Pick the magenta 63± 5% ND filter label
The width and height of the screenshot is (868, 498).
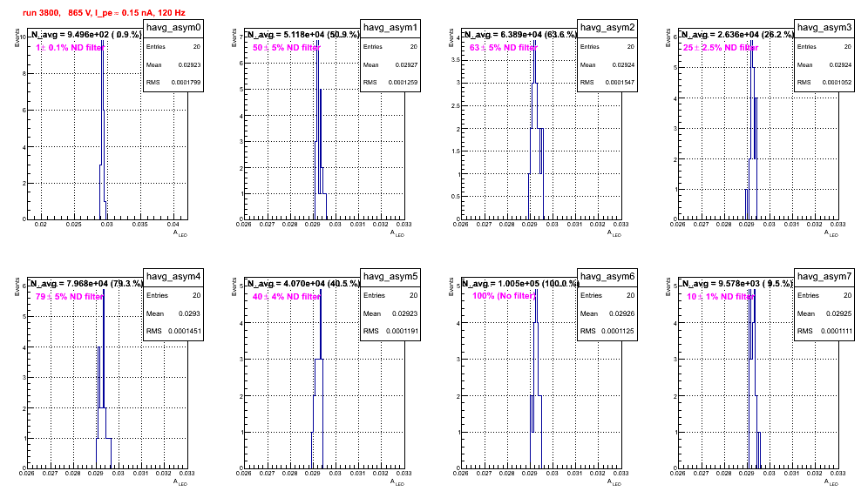[x=504, y=48]
